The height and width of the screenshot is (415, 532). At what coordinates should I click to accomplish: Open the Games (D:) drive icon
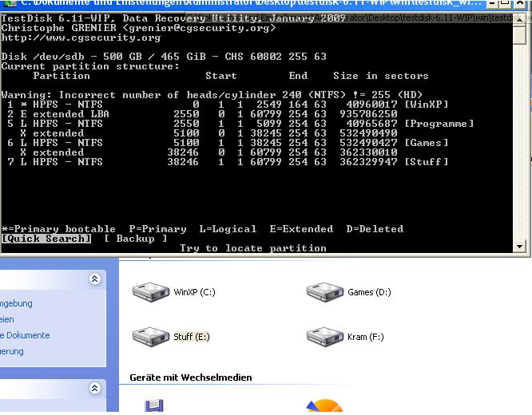[325, 292]
